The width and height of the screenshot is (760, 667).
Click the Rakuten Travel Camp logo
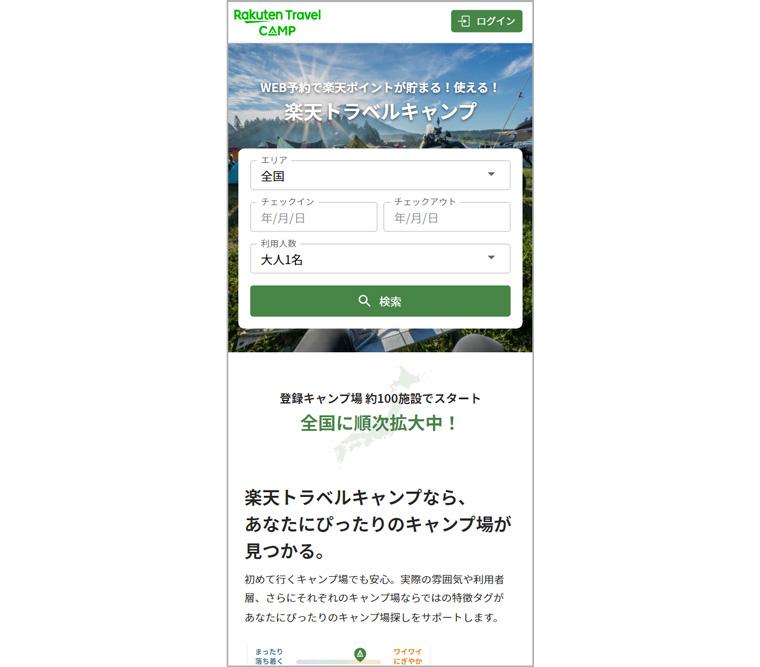277,22
